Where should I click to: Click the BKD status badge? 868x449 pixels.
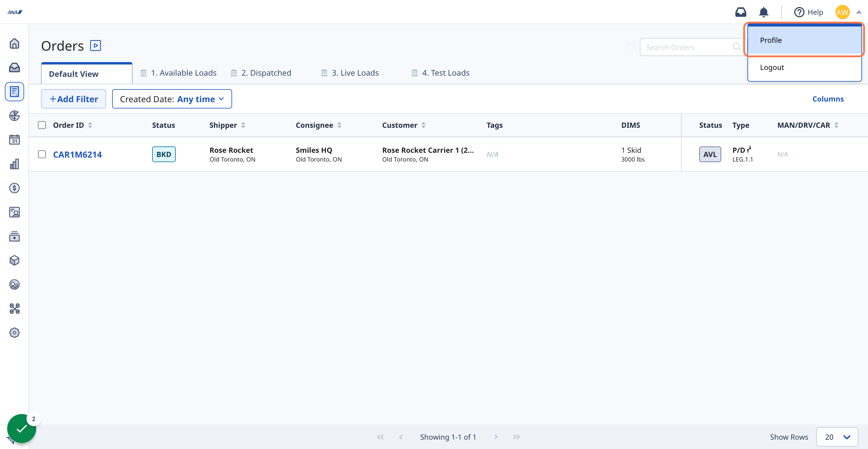pos(164,154)
